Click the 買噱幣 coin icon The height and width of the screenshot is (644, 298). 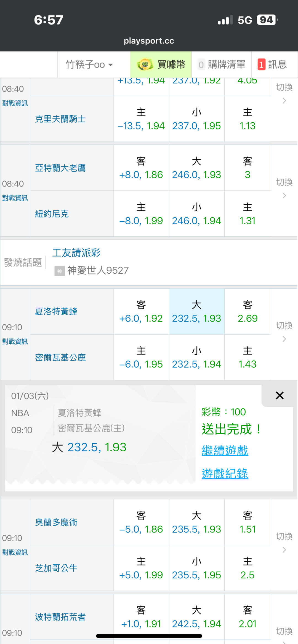point(145,65)
